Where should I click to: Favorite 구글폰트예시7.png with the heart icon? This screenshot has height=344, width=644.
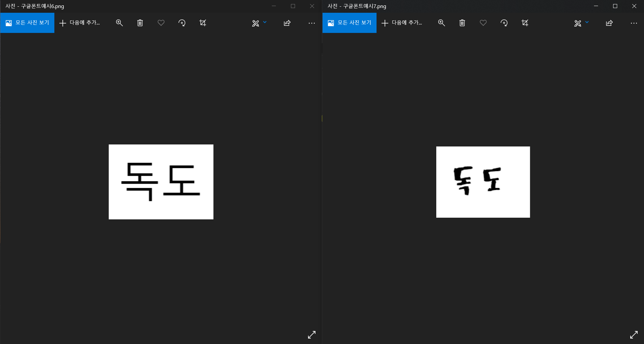pos(483,23)
